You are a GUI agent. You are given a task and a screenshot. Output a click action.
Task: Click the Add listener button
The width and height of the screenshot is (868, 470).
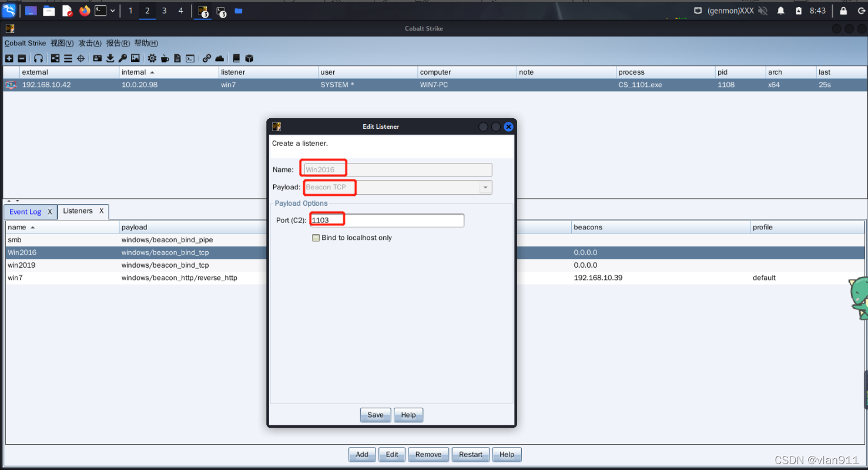pos(362,454)
